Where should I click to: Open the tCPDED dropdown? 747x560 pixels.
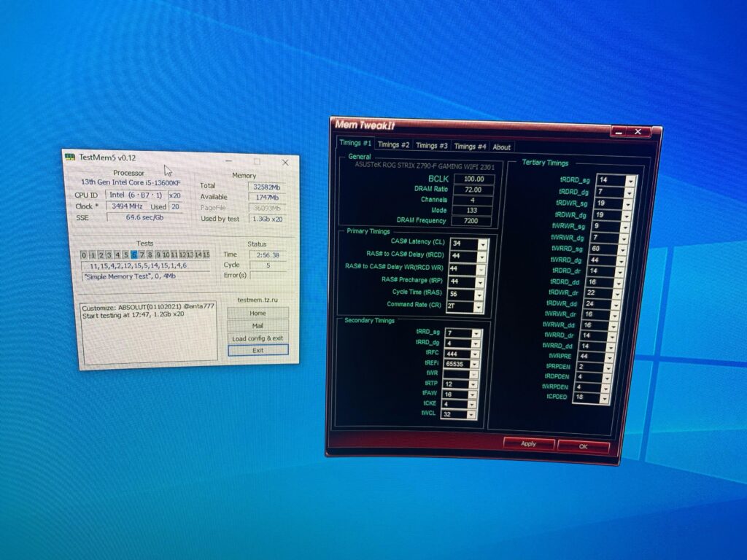(603, 397)
